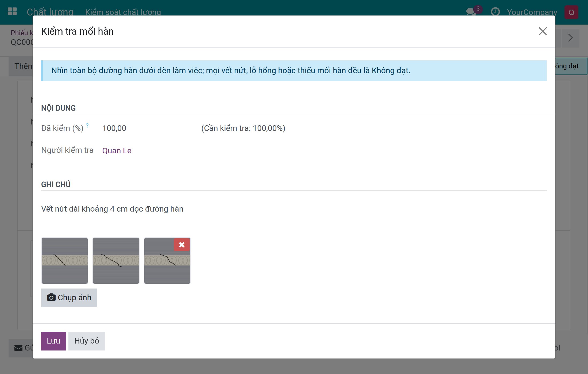The image size is (588, 374).
Task: Show the Đã kiểm (%) help tooltip
Action: (x=87, y=125)
